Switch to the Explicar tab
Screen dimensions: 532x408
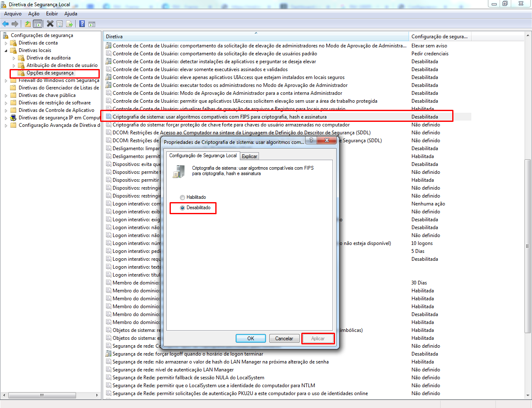coord(249,156)
